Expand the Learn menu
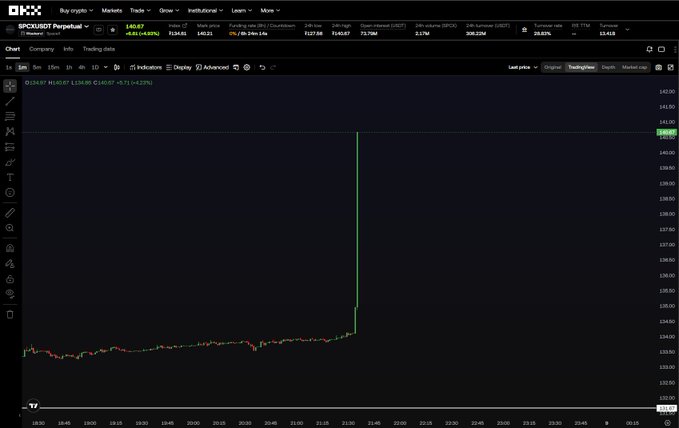The width and height of the screenshot is (679, 428). [242, 10]
